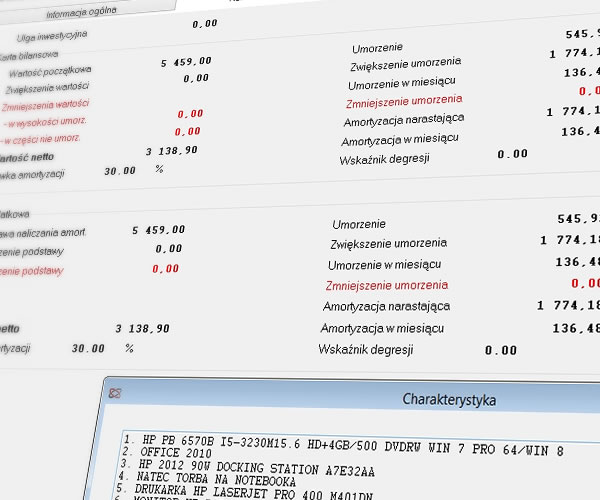600x500 pixels.
Task: Click Umorzenie label in the podatkowa section
Action: tap(359, 224)
